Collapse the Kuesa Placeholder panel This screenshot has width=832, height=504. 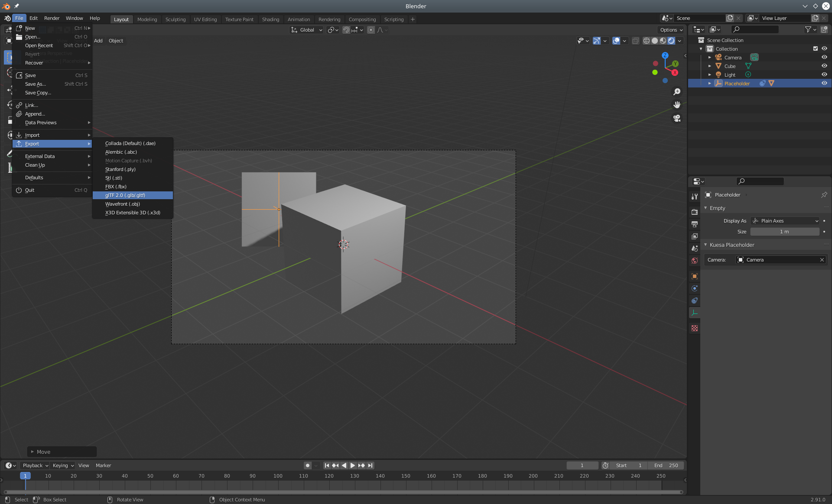coord(705,245)
